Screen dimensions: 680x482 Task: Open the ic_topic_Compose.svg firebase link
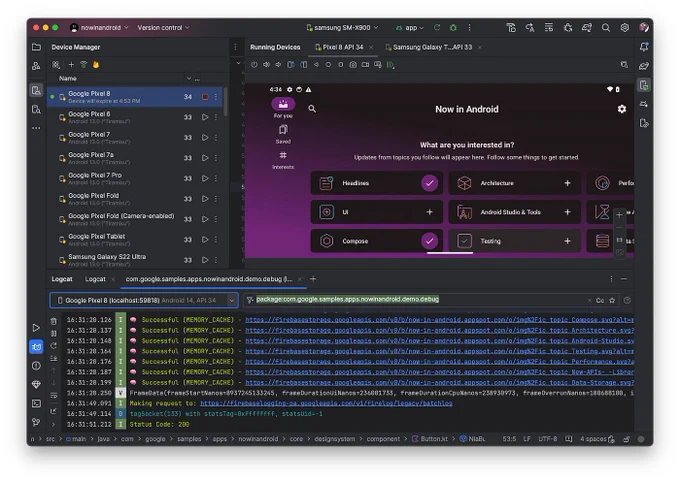click(x=439, y=320)
